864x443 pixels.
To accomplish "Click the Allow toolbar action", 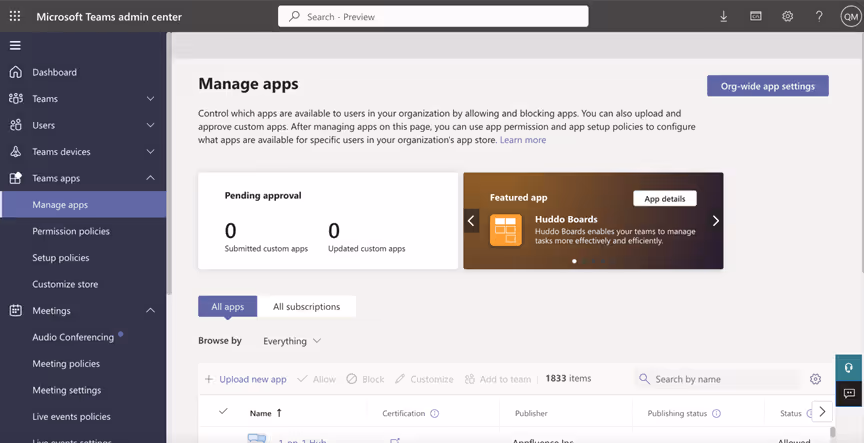I will (x=316, y=379).
